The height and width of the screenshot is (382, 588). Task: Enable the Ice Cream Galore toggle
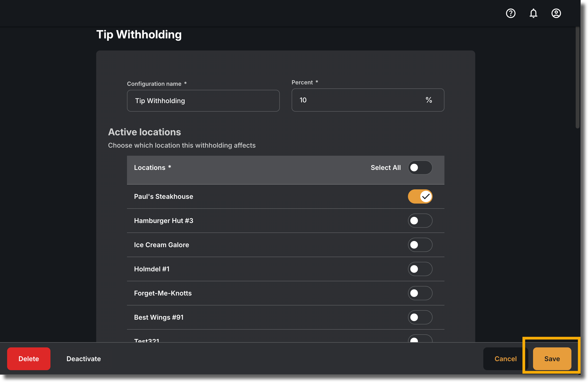coord(420,245)
